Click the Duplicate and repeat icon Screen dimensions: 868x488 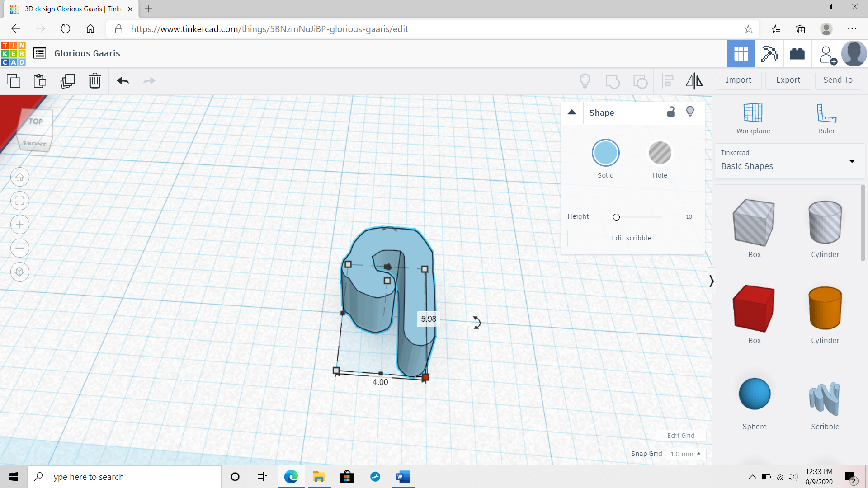(x=68, y=81)
